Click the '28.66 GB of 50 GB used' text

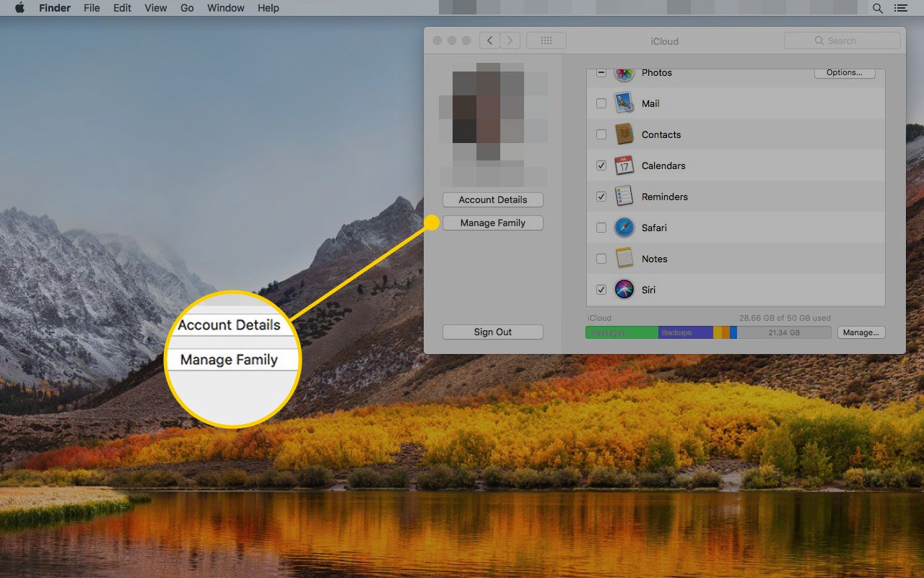click(x=785, y=318)
